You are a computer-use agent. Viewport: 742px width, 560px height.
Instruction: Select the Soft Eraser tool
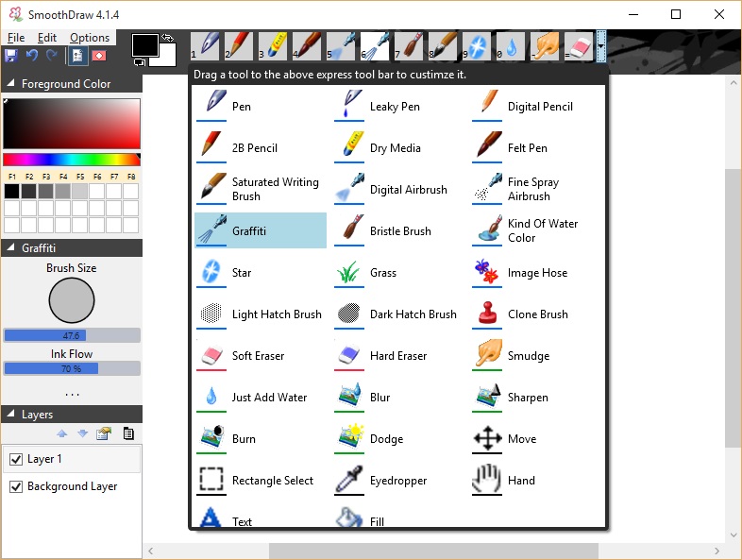(261, 356)
